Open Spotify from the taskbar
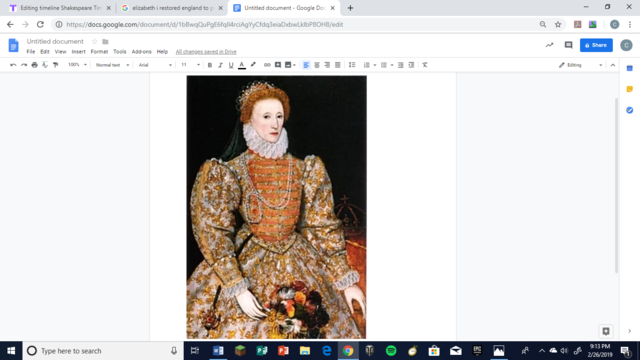This screenshot has width=640, height=360. [391, 351]
